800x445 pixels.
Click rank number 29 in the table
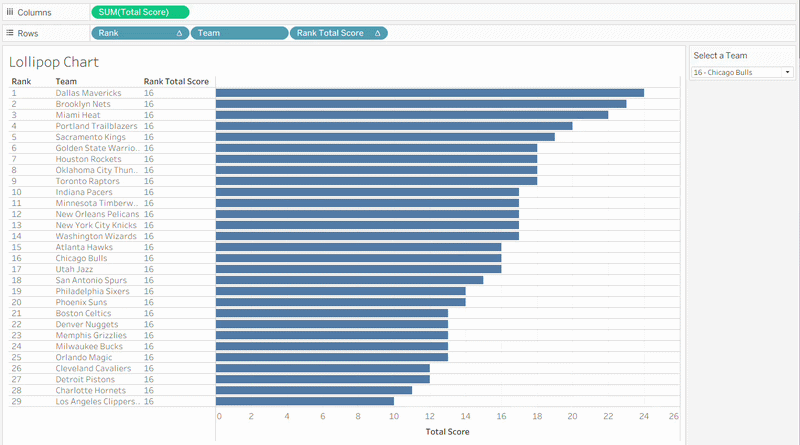16,402
